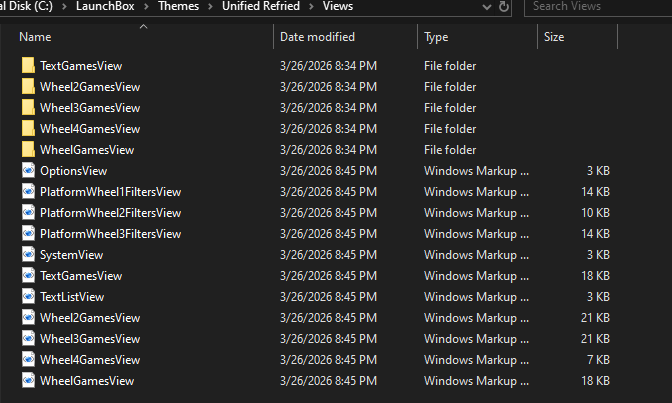Refresh the Views folder listing
The width and height of the screenshot is (672, 403).
[x=505, y=7]
